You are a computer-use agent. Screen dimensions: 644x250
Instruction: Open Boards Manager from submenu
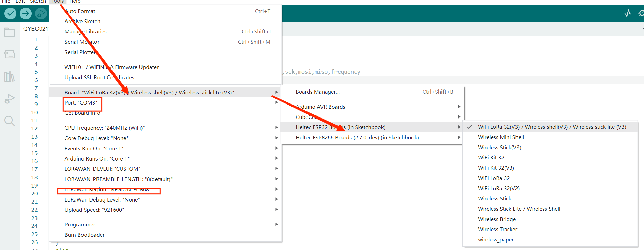317,92
